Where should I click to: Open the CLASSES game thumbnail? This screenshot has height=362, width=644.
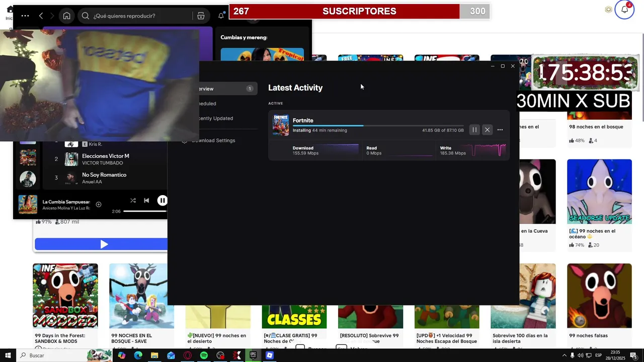(294, 317)
